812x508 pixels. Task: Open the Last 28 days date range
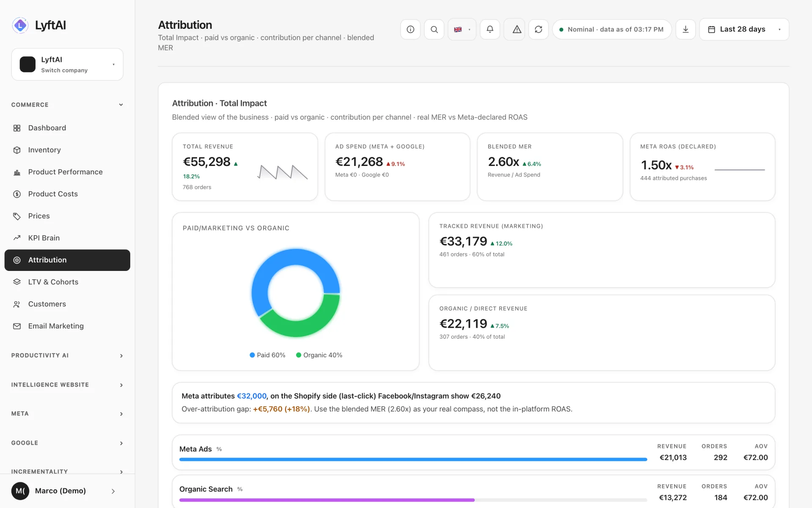744,29
